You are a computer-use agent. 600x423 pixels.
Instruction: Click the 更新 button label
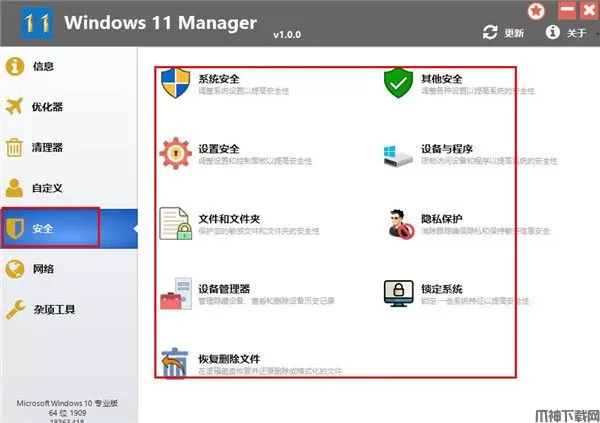pyautogui.click(x=514, y=33)
